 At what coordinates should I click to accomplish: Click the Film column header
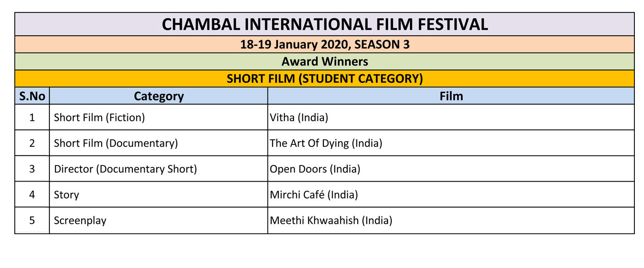[x=451, y=96]
